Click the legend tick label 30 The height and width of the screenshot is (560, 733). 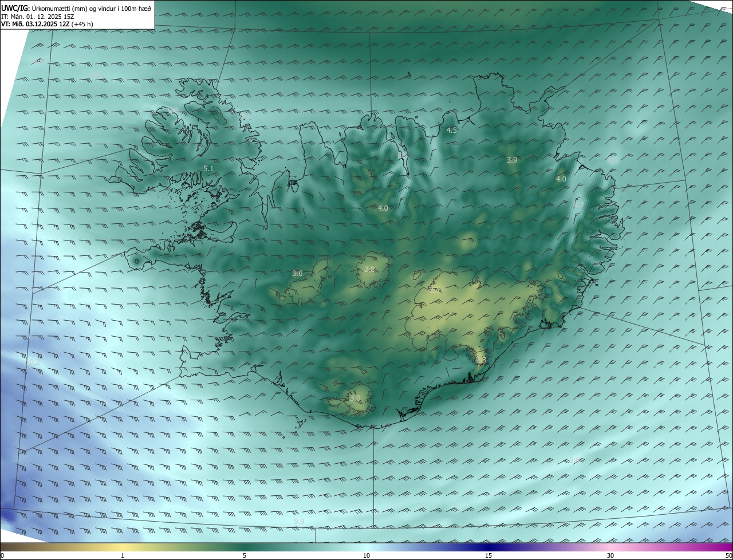[x=610, y=556]
